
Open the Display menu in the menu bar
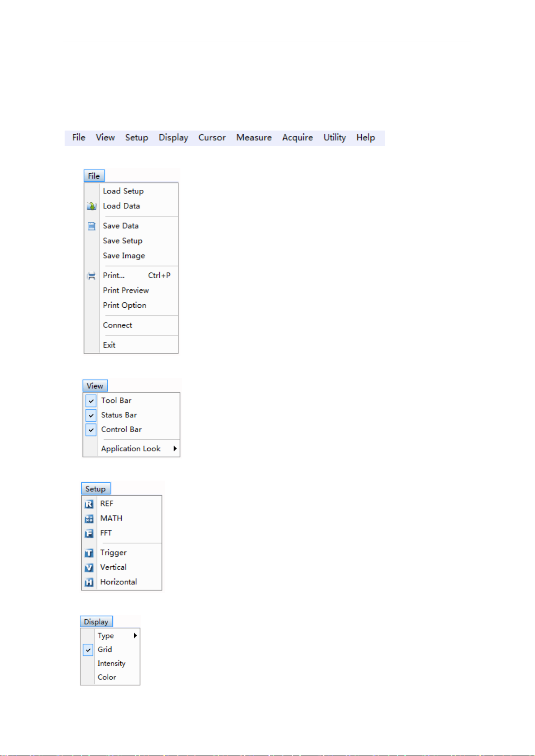173,138
